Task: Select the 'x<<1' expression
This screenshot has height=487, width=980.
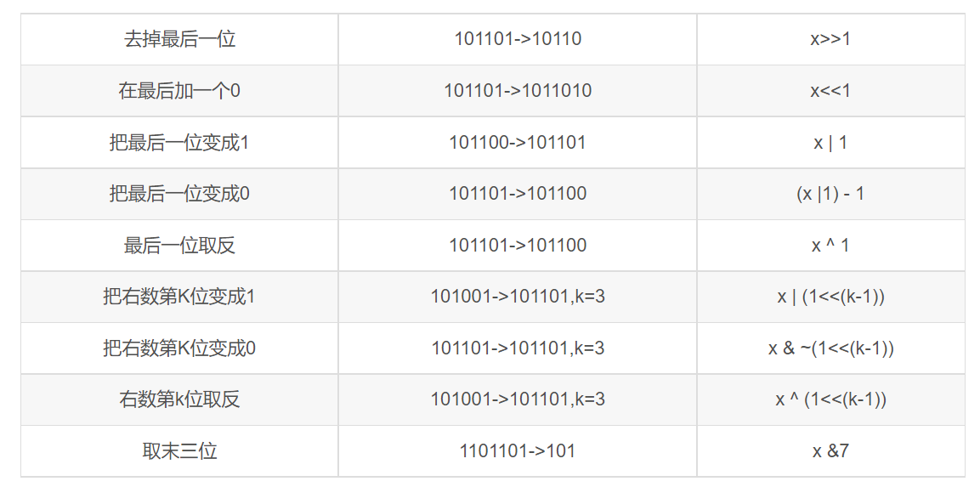Action: tap(830, 91)
